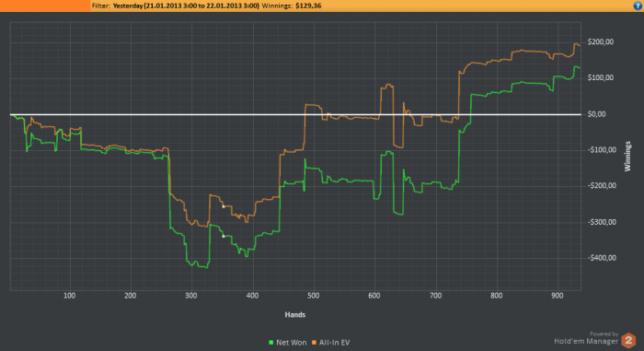Click the 600 hands axis label
The width and height of the screenshot is (644, 351).
pyautogui.click(x=374, y=296)
